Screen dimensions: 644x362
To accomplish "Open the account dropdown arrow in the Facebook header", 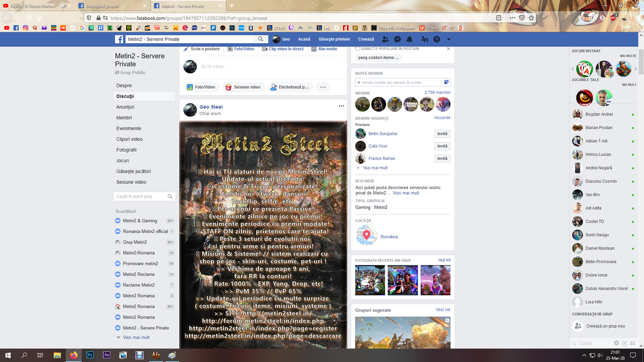I will pyautogui.click(x=449, y=39).
